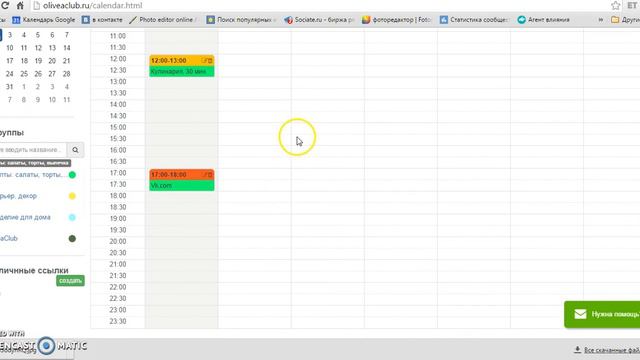The image size is (640, 360).
Task: Click the 23:30 time label
Action: 118,321
